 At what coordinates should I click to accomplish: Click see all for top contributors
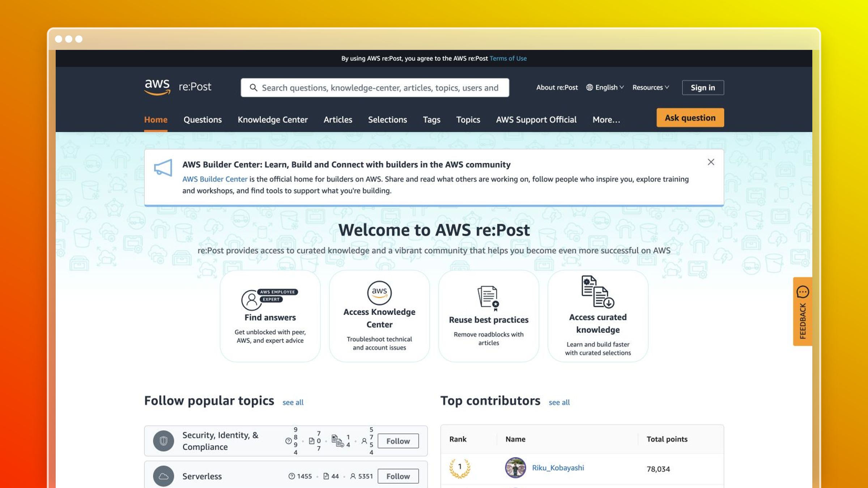pos(559,402)
